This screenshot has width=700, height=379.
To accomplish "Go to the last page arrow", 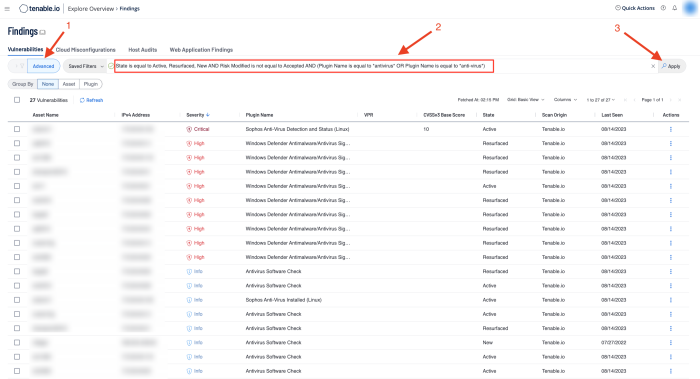I will coord(679,100).
